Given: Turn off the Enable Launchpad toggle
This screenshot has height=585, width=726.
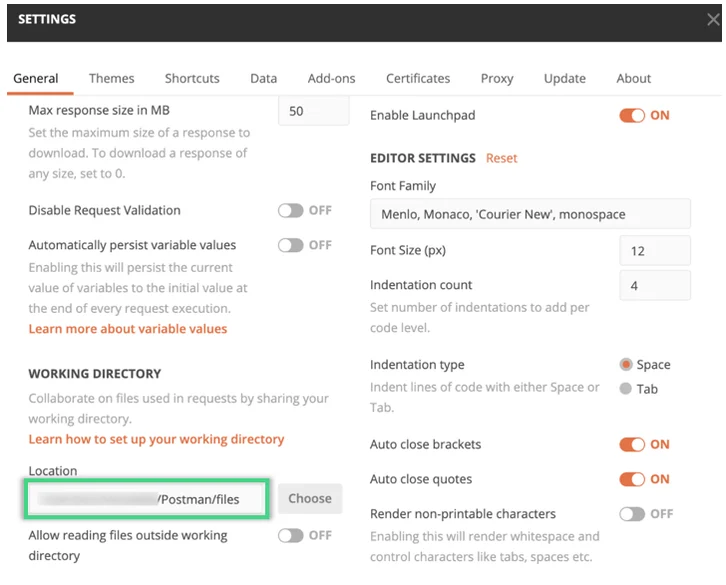Looking at the screenshot, I should (632, 115).
